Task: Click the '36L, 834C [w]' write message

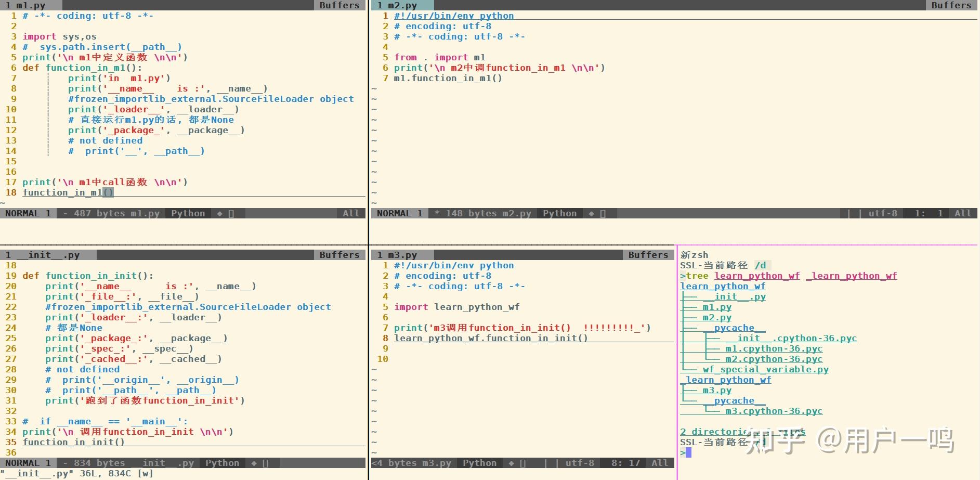Action: pos(116,473)
